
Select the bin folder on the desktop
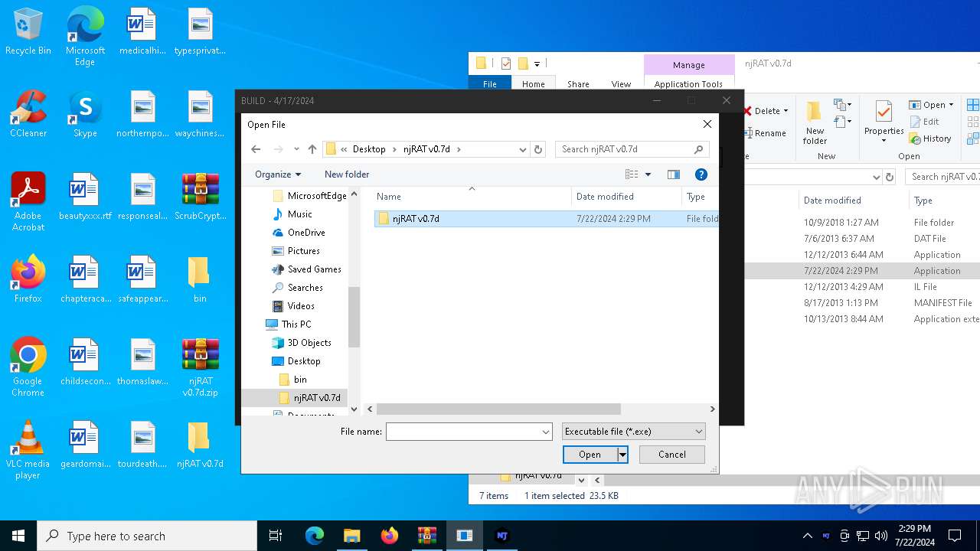[x=199, y=280]
